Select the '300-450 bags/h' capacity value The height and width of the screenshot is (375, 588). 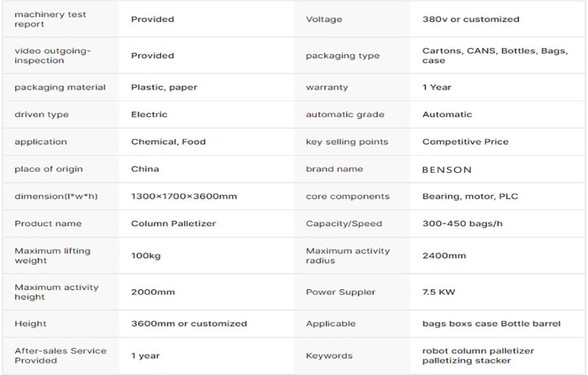click(462, 223)
